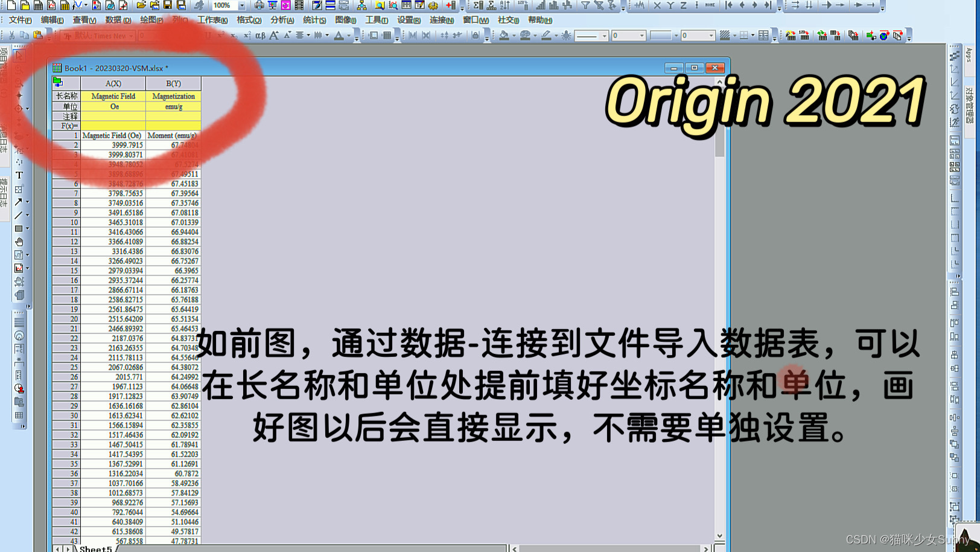The height and width of the screenshot is (552, 980).
Task: Open the line style dropdown in the style toolbar
Action: pyautogui.click(x=588, y=35)
